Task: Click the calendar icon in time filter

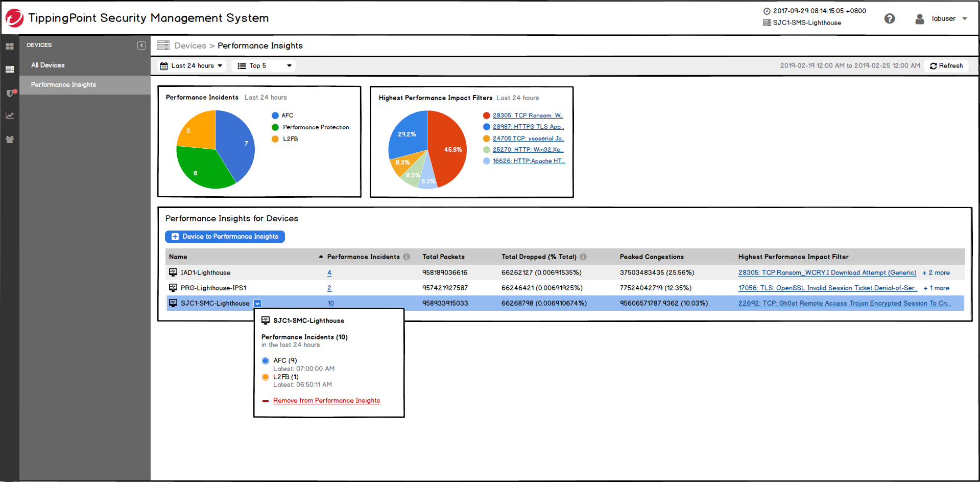Action: [x=164, y=66]
